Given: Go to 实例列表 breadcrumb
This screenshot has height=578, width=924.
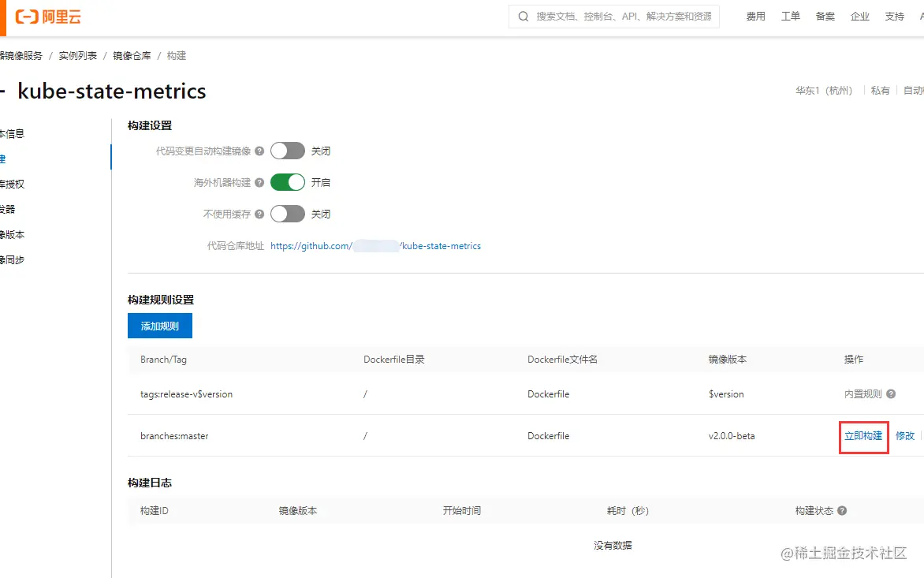Looking at the screenshot, I should tap(78, 55).
